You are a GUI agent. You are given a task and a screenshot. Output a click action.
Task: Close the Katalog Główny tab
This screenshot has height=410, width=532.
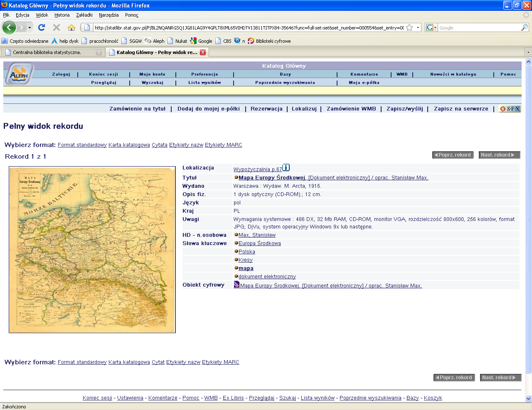pos(203,52)
